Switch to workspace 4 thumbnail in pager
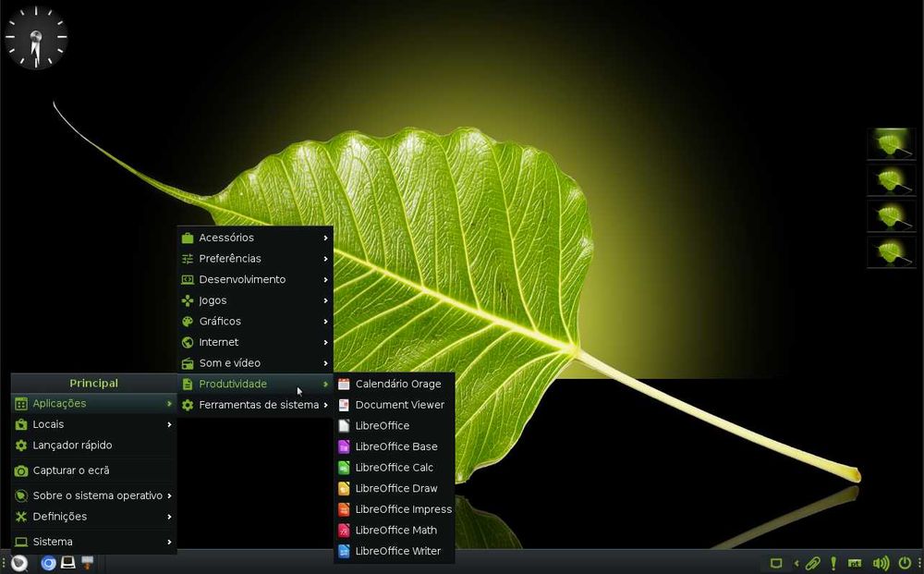This screenshot has width=924, height=574. [x=892, y=252]
